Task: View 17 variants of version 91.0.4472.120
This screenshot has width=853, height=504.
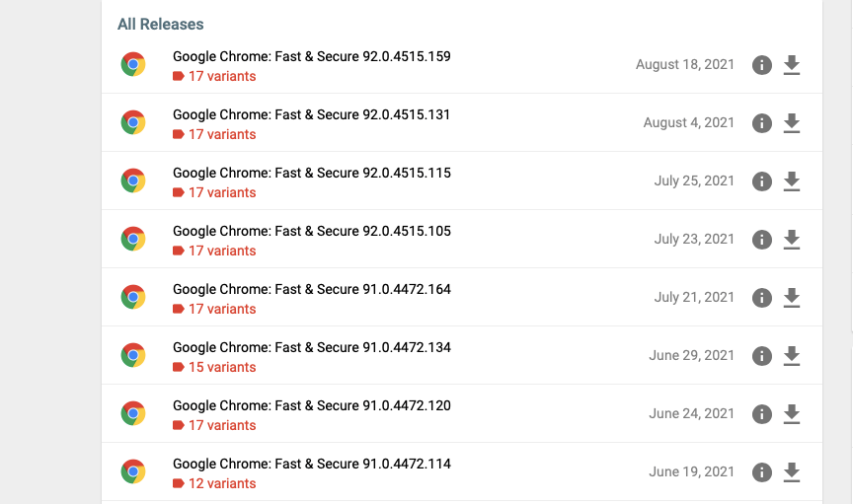Action: (214, 425)
